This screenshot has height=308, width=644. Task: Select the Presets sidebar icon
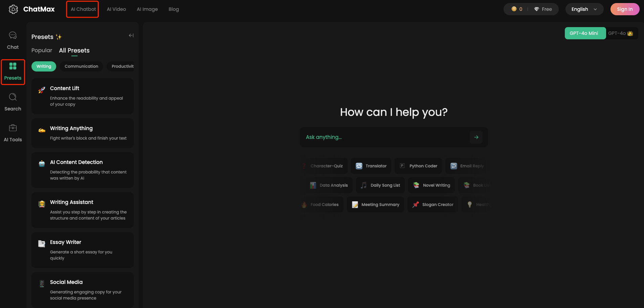pyautogui.click(x=13, y=66)
